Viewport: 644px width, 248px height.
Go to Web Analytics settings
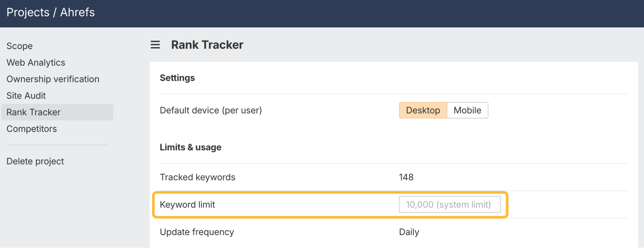(36, 63)
